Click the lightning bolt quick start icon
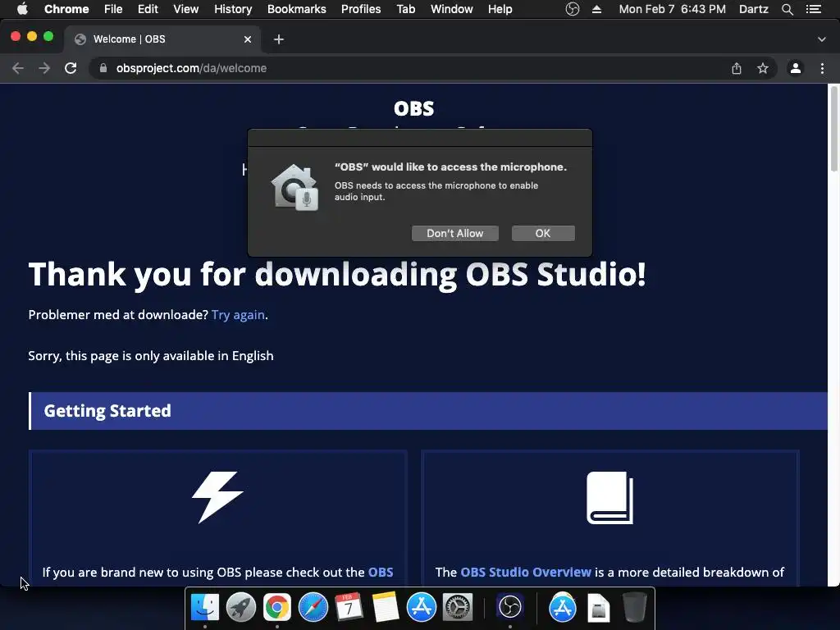The width and height of the screenshot is (840, 630). tap(217, 497)
